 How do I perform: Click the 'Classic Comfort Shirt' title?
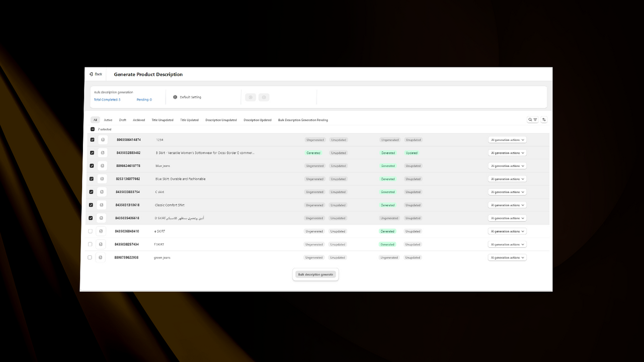[x=170, y=205]
